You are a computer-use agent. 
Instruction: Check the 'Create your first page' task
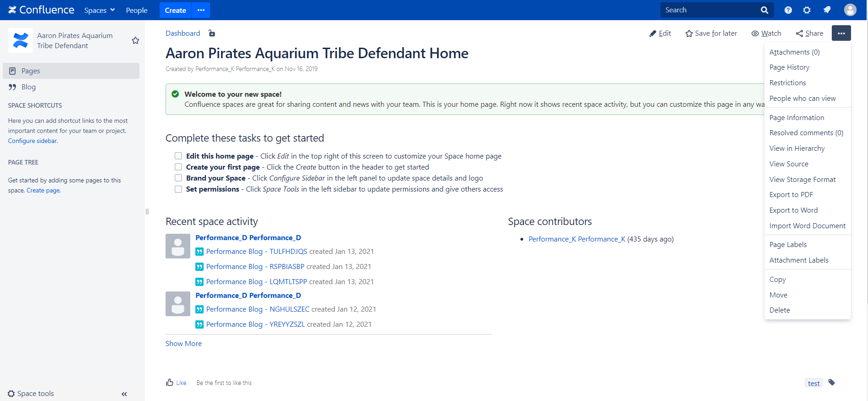click(x=178, y=167)
